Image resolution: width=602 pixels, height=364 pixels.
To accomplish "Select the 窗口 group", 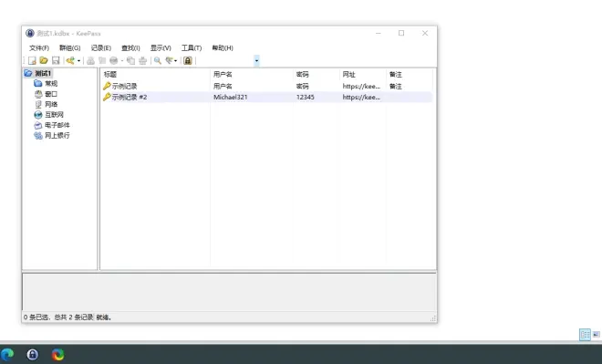I will click(x=51, y=94).
